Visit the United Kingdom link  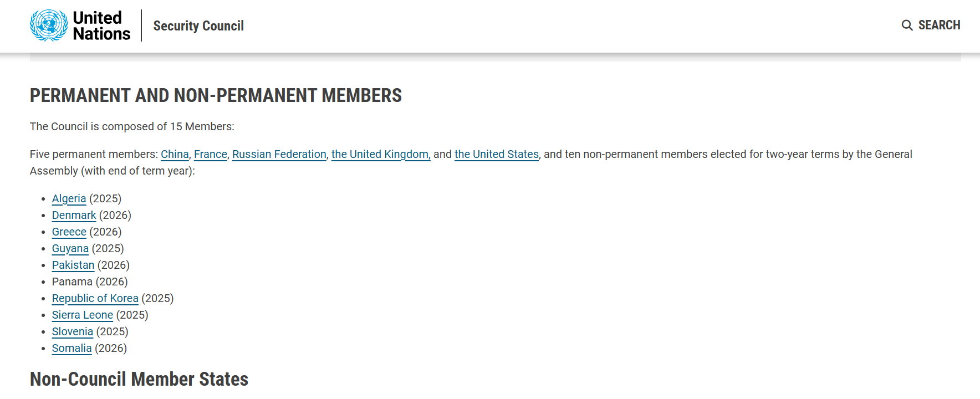click(x=380, y=154)
